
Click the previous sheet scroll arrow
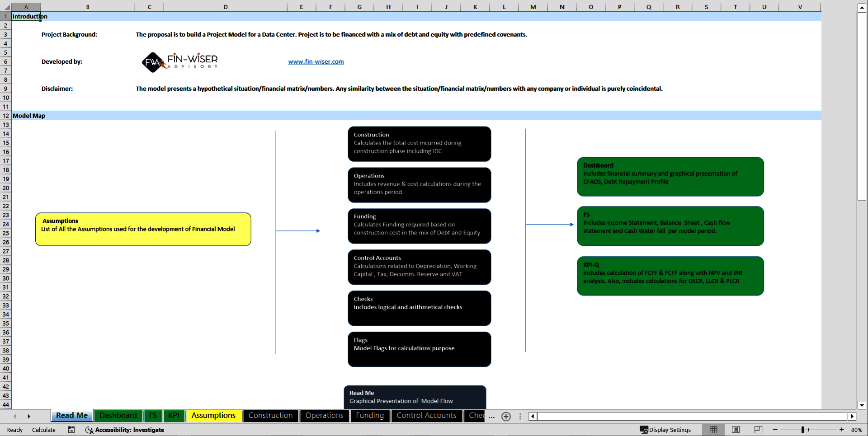point(15,416)
